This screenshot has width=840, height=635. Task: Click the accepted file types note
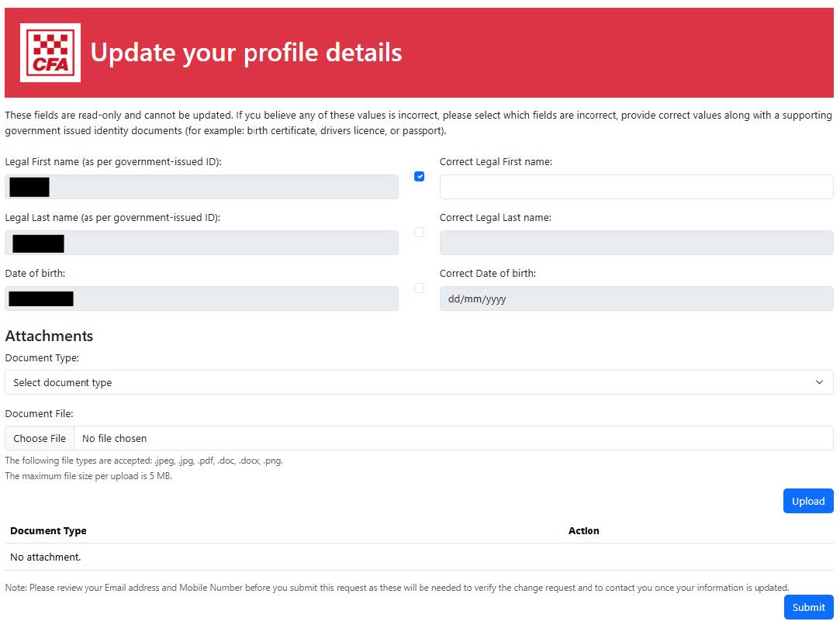(x=144, y=461)
